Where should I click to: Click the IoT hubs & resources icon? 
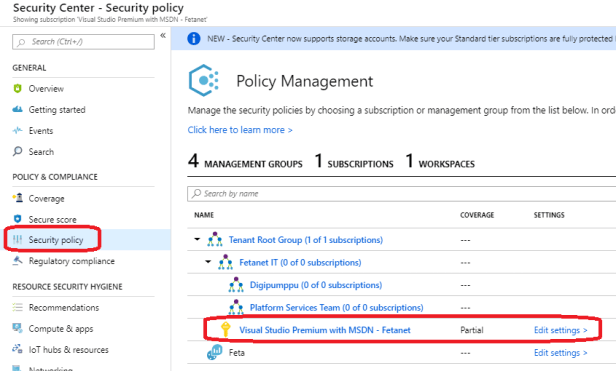pyautogui.click(x=17, y=349)
